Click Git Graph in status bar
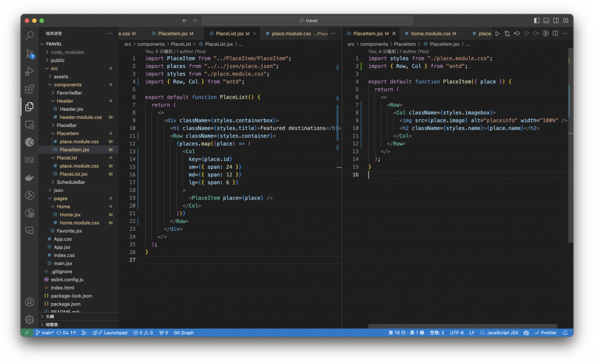The height and width of the screenshot is (364, 594). [184, 333]
